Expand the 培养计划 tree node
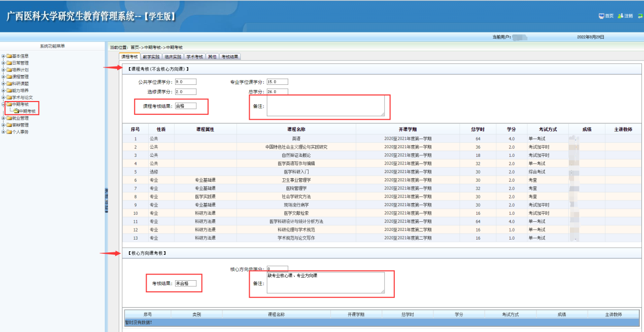Screen dimensions: 644x332 (x=4, y=70)
